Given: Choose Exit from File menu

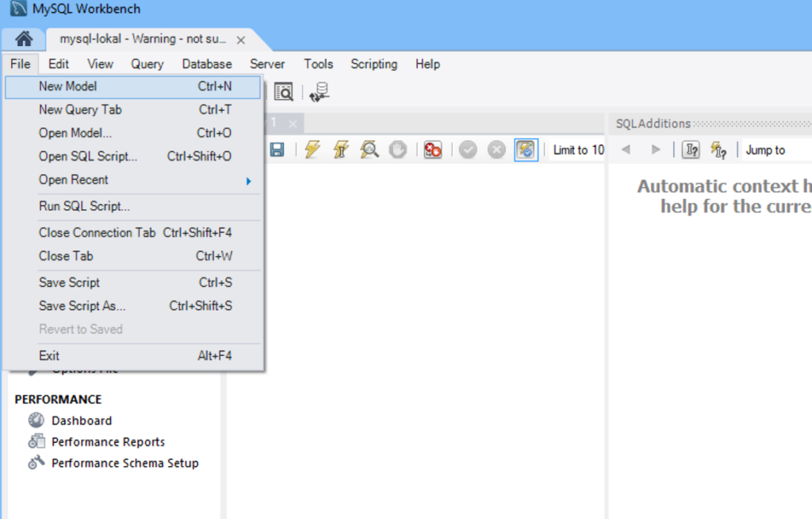Looking at the screenshot, I should tap(133, 356).
